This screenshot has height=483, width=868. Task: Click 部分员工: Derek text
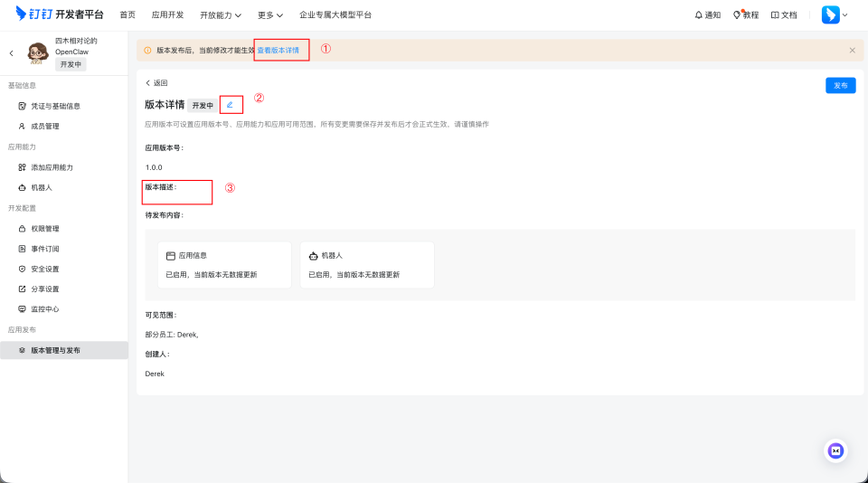pyautogui.click(x=172, y=335)
